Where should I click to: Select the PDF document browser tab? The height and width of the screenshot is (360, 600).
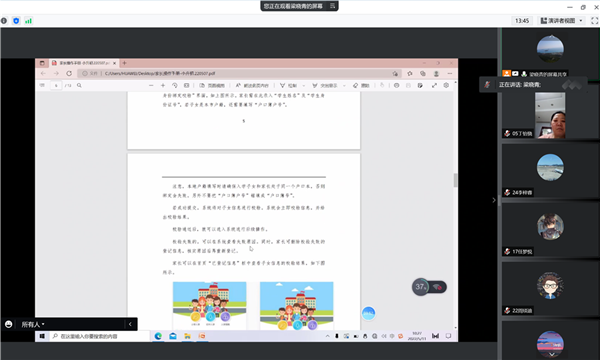84,63
